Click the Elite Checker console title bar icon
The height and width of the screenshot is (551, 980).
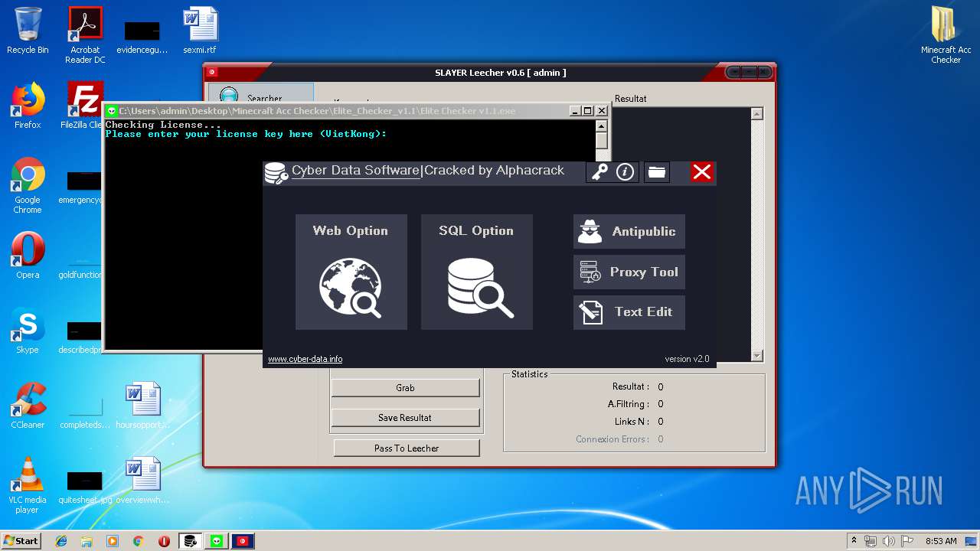(112, 111)
